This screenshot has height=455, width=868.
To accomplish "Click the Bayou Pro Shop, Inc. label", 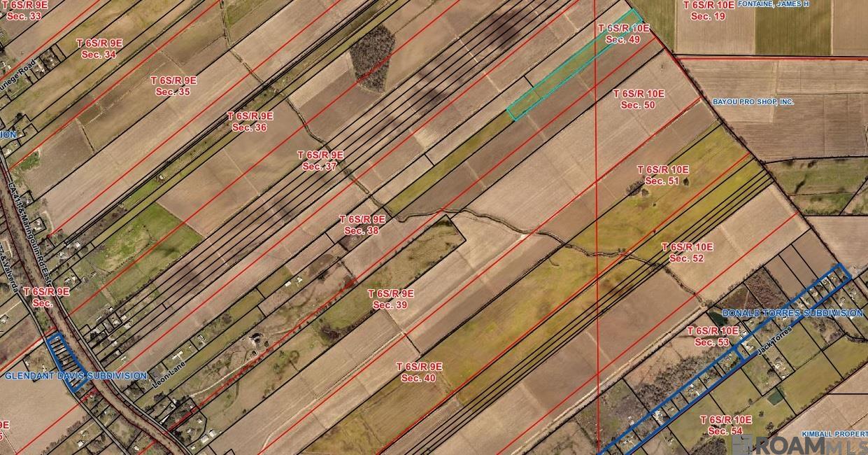I will [x=753, y=101].
